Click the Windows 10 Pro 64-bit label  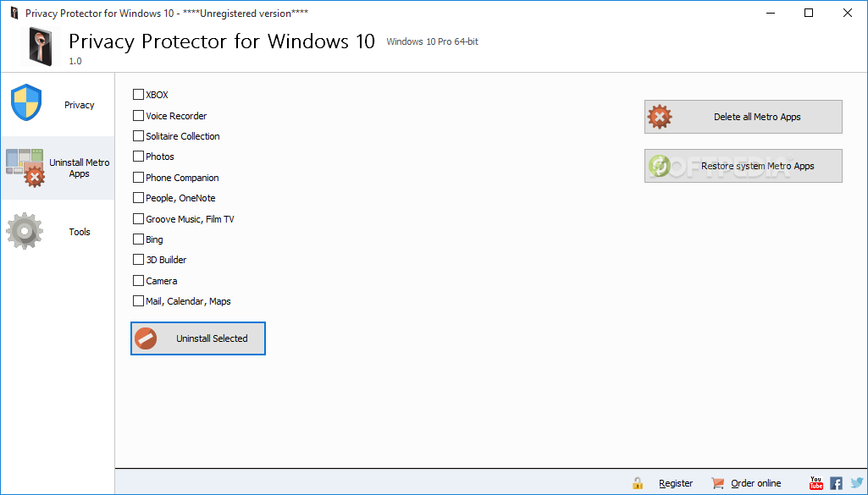pyautogui.click(x=433, y=41)
